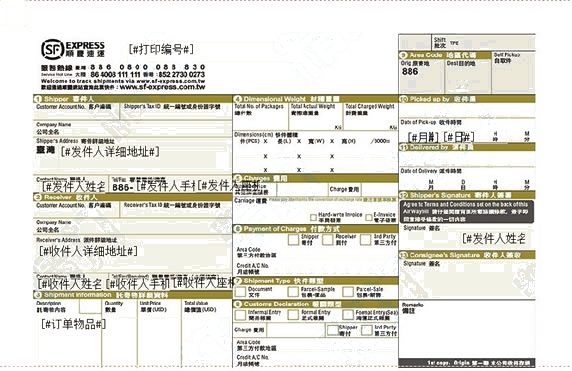
Task: Check the Parcel-Sample shipment type box
Action: pos(293,292)
